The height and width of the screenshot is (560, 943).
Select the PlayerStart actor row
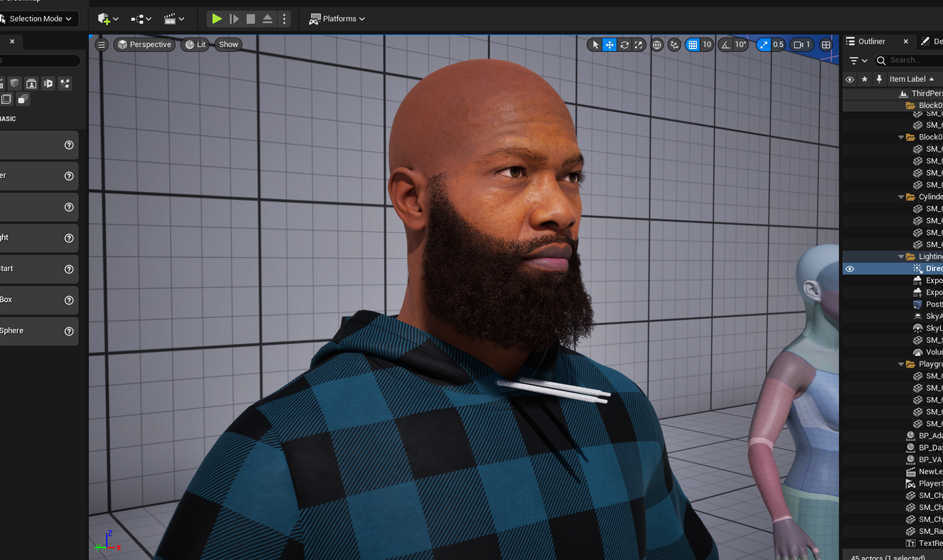(x=893, y=483)
